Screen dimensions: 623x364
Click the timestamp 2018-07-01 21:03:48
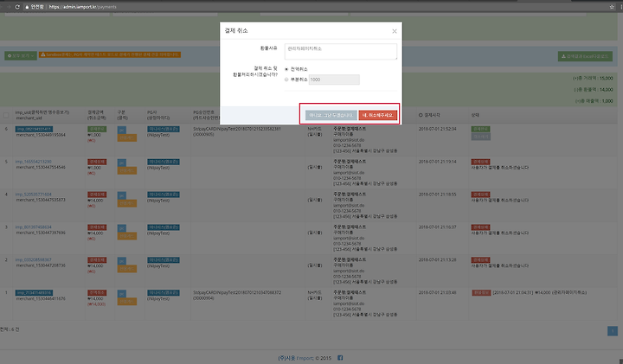coord(438,292)
